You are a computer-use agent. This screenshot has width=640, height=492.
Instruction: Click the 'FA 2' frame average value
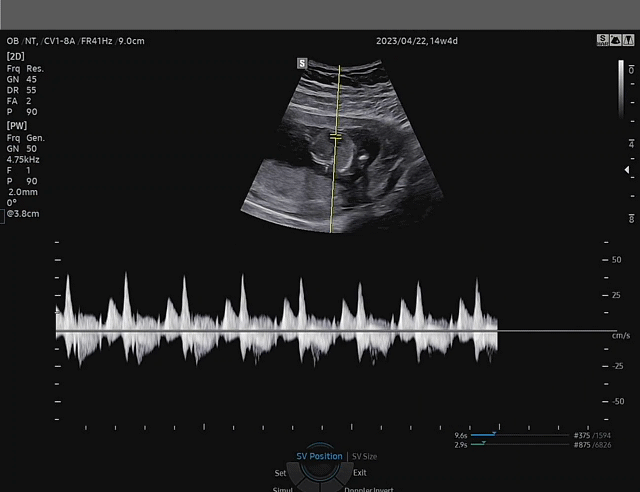19,101
